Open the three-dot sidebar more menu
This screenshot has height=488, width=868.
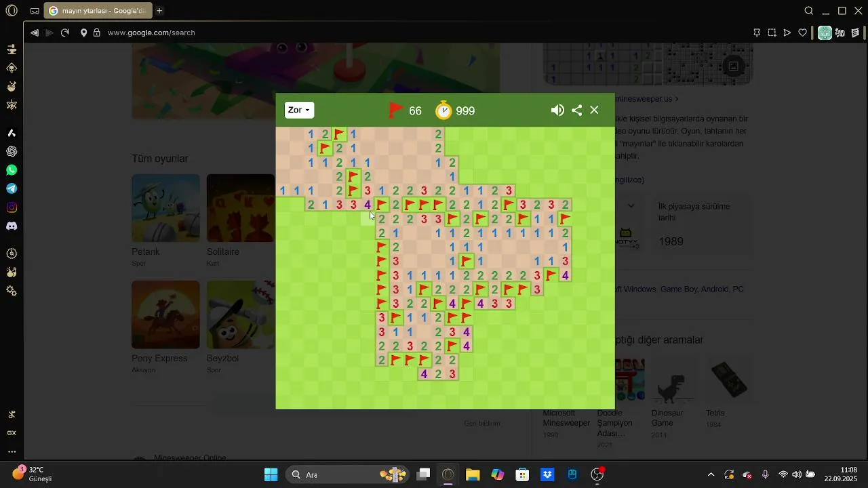[12, 451]
